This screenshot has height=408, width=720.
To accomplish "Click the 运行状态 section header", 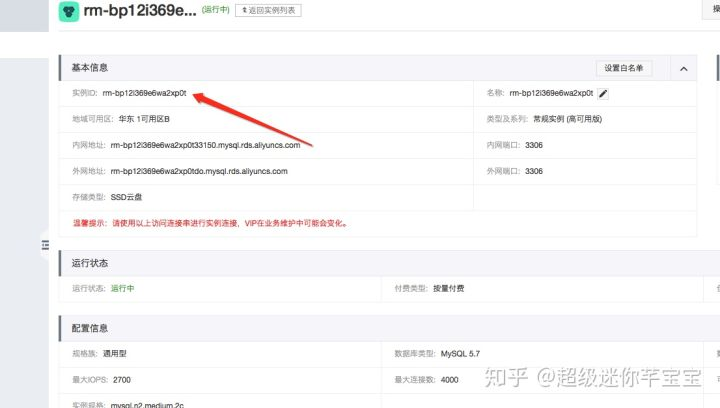I will coord(90,263).
